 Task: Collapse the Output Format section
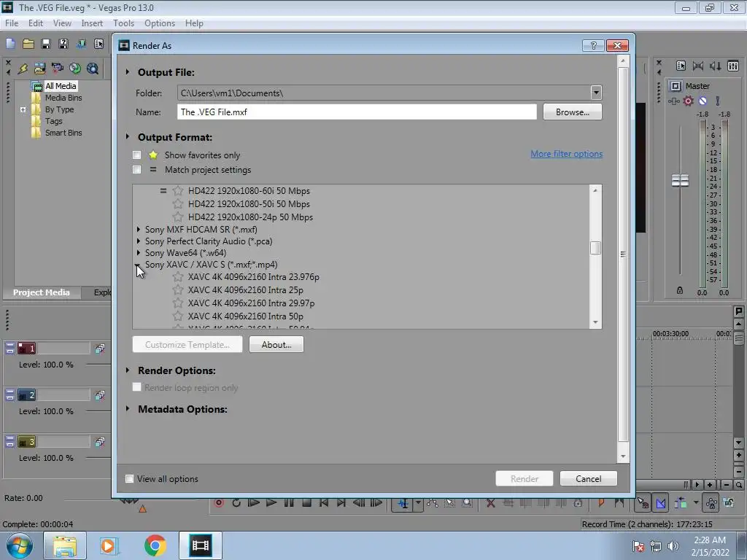pyautogui.click(x=127, y=136)
